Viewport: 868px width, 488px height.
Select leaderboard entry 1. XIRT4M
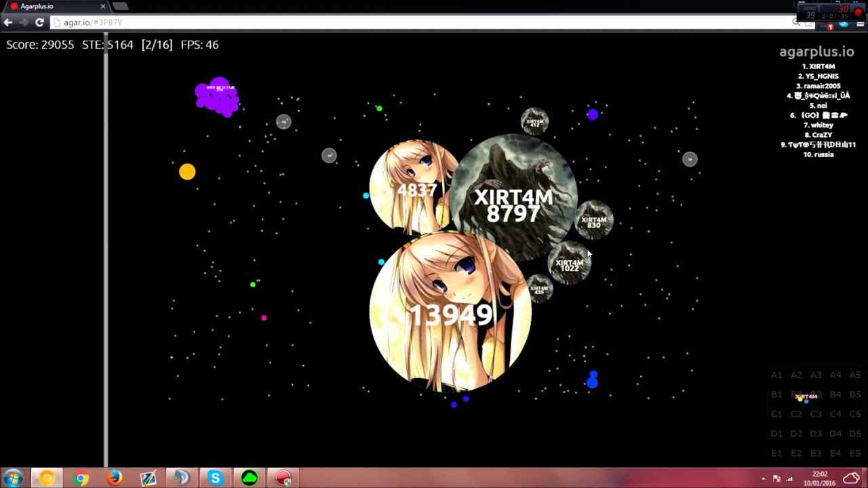pyautogui.click(x=818, y=66)
